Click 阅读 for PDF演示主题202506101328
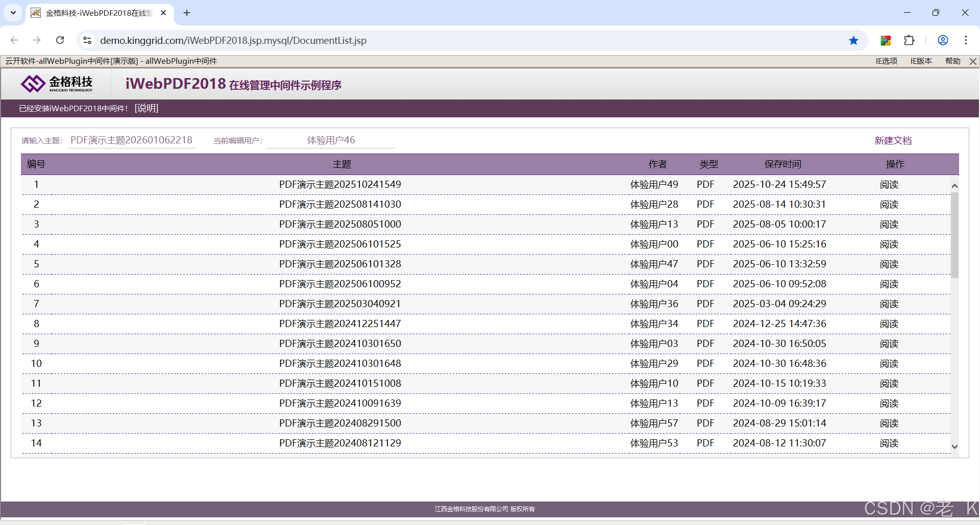This screenshot has width=980, height=525. coord(889,264)
